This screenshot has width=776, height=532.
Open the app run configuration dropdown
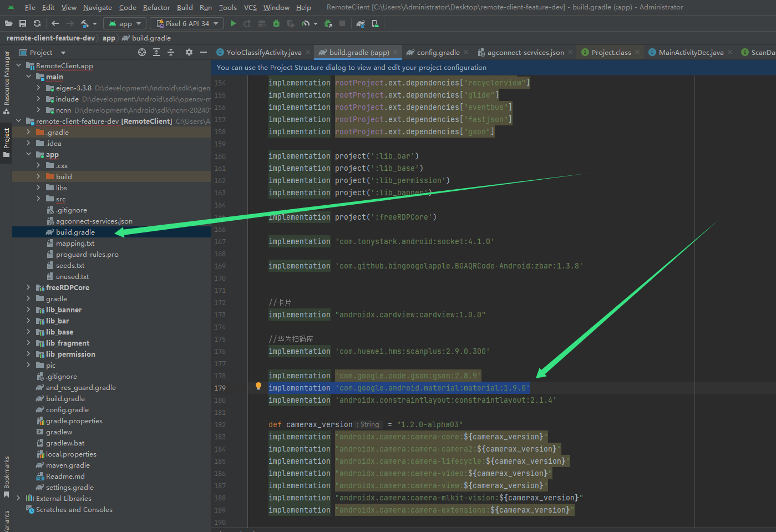(125, 23)
